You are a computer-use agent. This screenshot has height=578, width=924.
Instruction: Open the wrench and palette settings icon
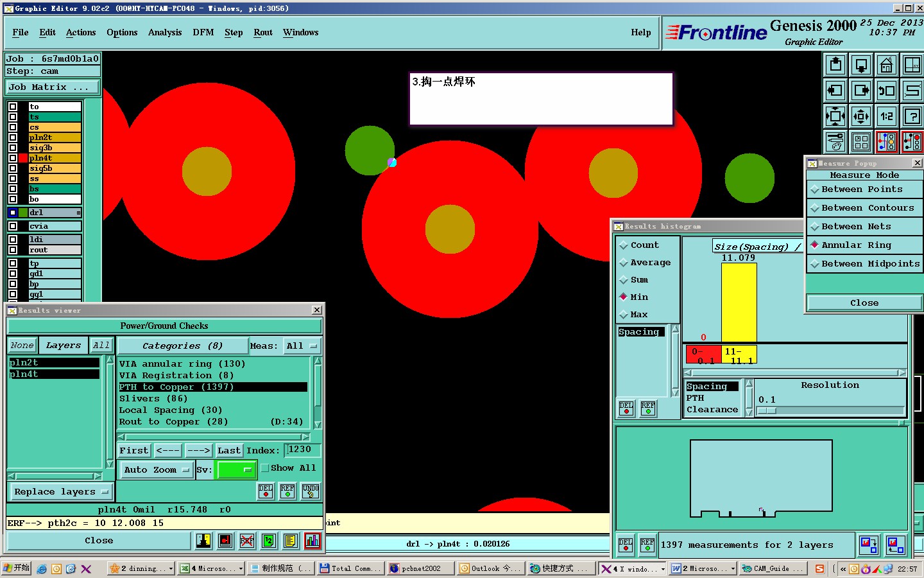pyautogui.click(x=835, y=142)
